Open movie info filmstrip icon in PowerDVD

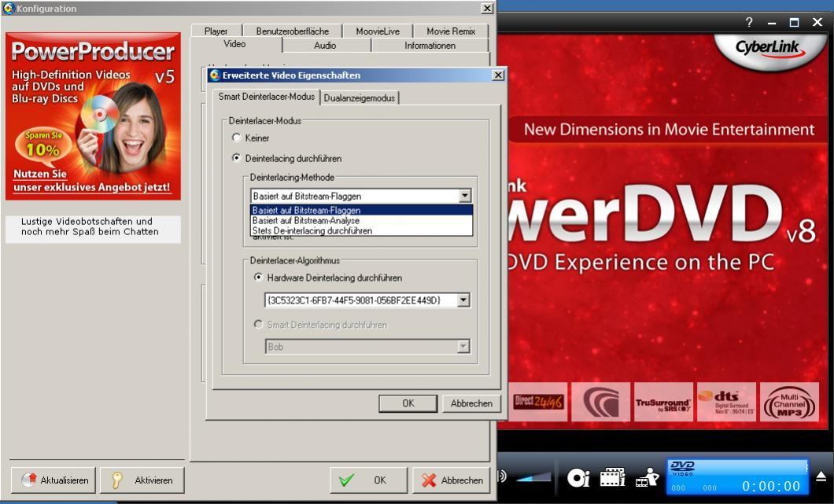tap(612, 477)
